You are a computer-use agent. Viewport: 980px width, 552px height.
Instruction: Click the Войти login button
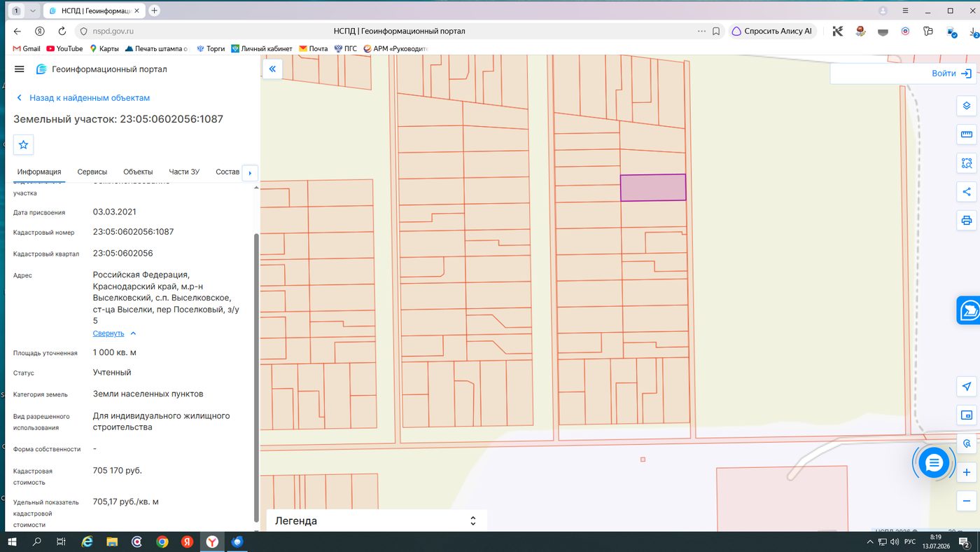click(952, 74)
